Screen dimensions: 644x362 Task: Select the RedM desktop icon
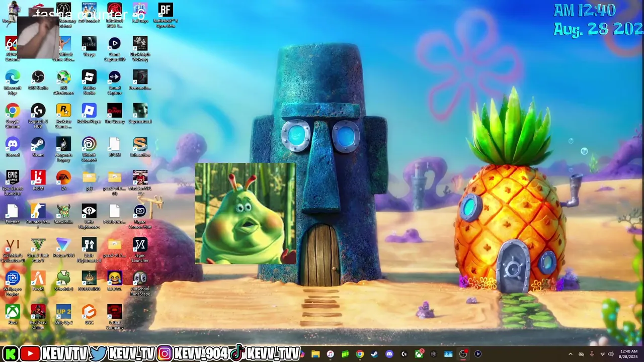(38, 180)
